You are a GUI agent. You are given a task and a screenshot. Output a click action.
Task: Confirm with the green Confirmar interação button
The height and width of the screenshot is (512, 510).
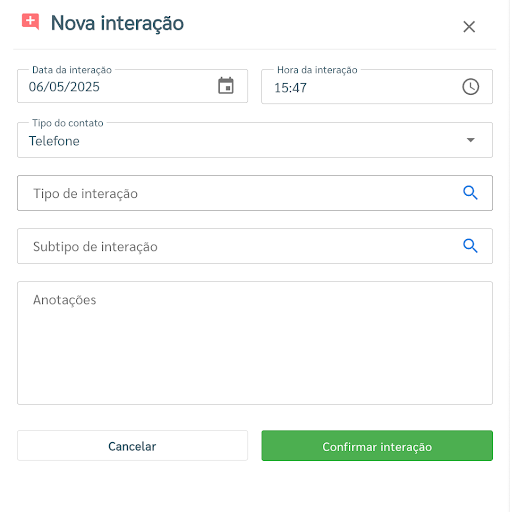click(x=377, y=446)
